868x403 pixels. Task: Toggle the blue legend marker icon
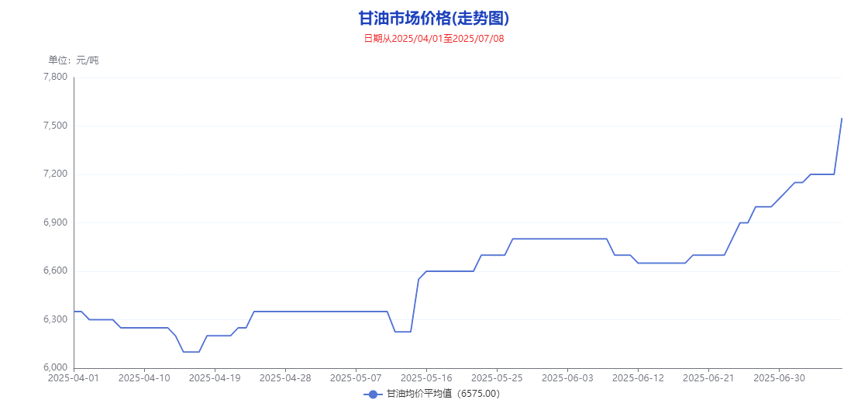[374, 394]
